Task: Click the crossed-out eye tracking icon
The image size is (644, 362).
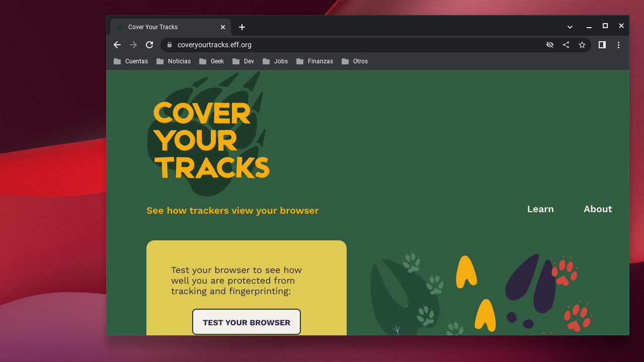Action: (x=550, y=45)
